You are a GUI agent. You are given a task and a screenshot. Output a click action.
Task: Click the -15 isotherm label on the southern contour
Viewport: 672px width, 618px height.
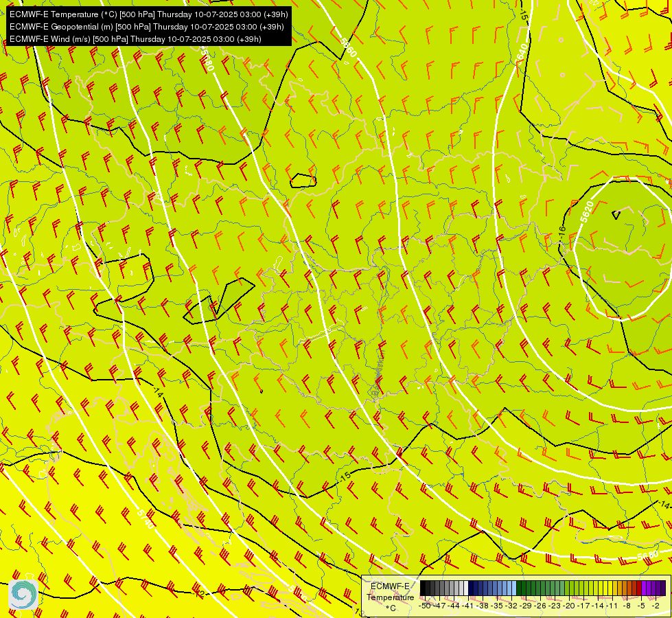tap(345, 476)
